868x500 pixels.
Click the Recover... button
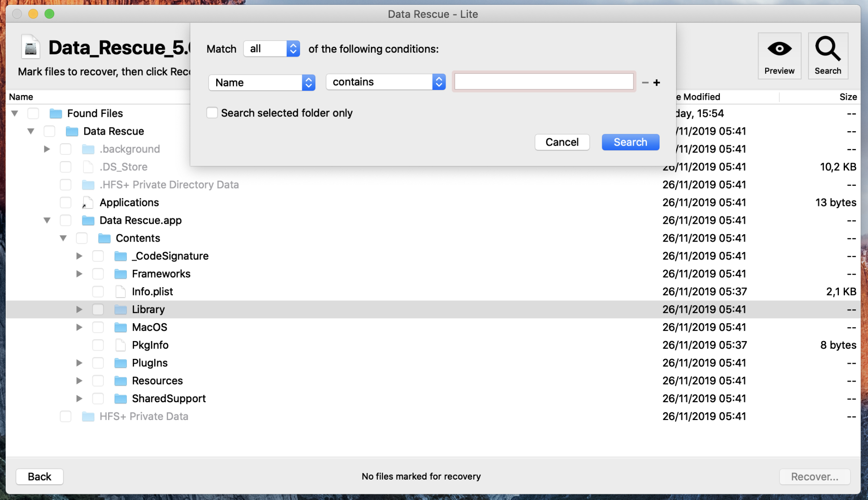(814, 477)
